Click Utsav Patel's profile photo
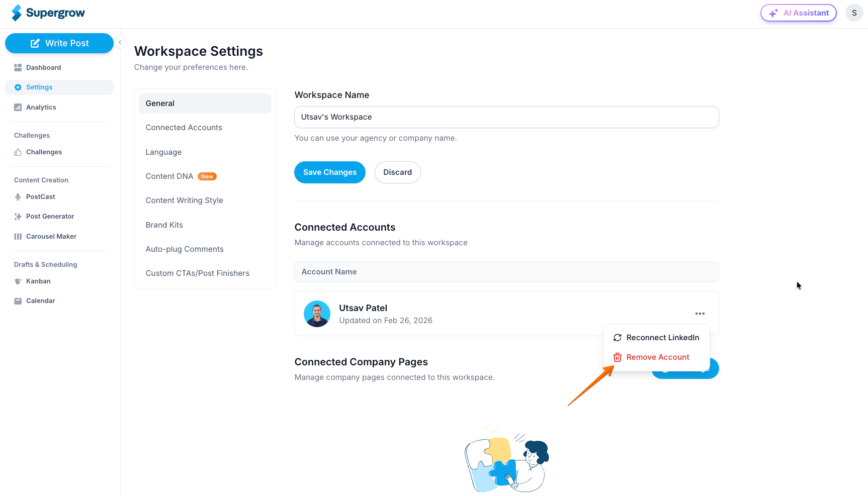Image resolution: width=868 pixels, height=496 pixels. [x=317, y=314]
